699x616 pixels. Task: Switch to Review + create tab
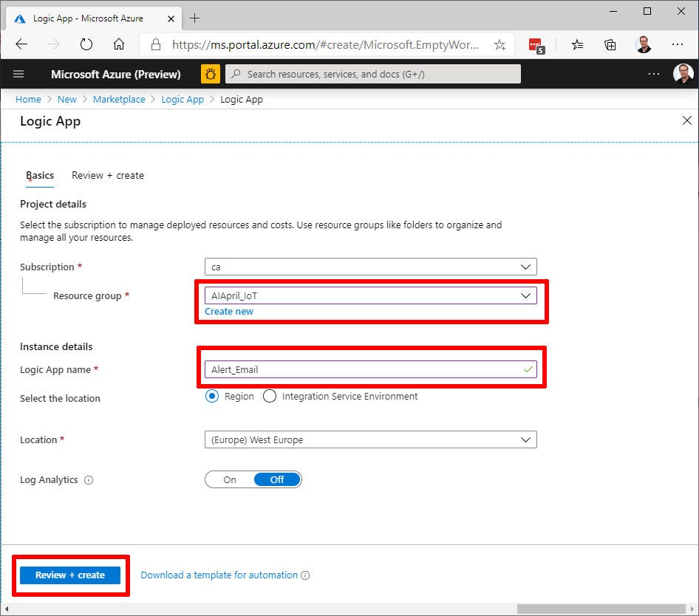tap(108, 176)
